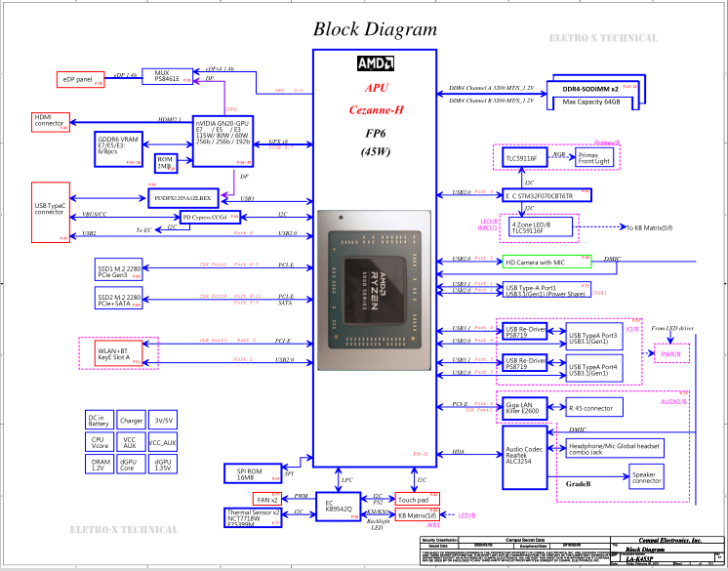Image resolution: width=728 pixels, height=571 pixels.
Task: Select the green "HD Camera with MIC" block
Action: point(546,262)
